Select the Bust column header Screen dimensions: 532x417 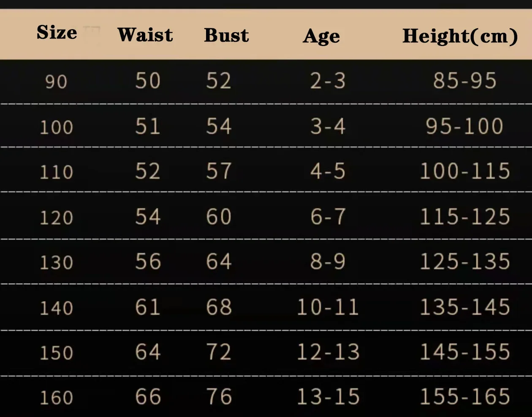pyautogui.click(x=226, y=35)
